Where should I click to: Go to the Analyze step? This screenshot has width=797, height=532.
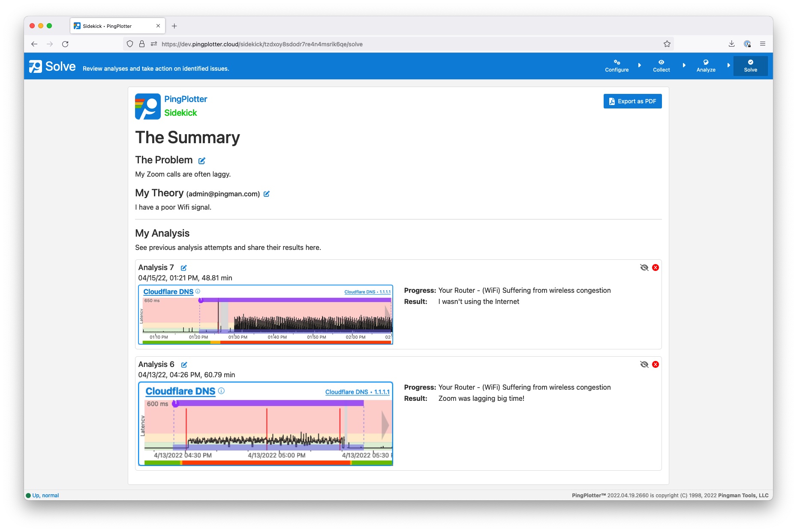[706, 66]
